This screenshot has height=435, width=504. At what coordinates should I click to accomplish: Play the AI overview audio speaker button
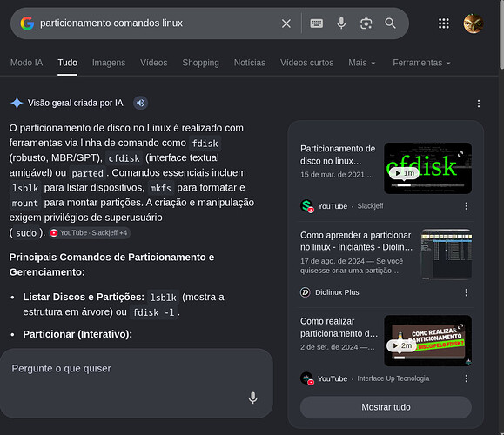tap(140, 104)
